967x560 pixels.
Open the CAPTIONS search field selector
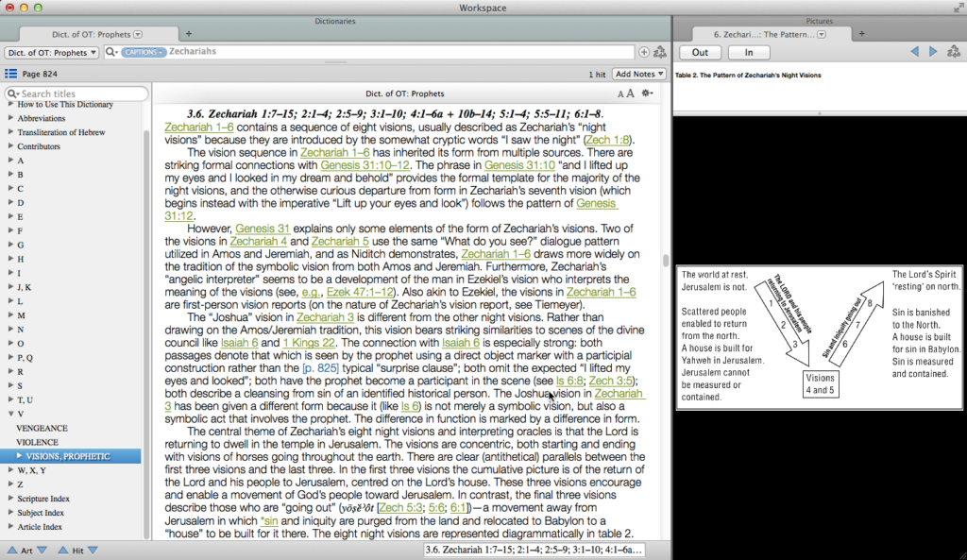(143, 52)
